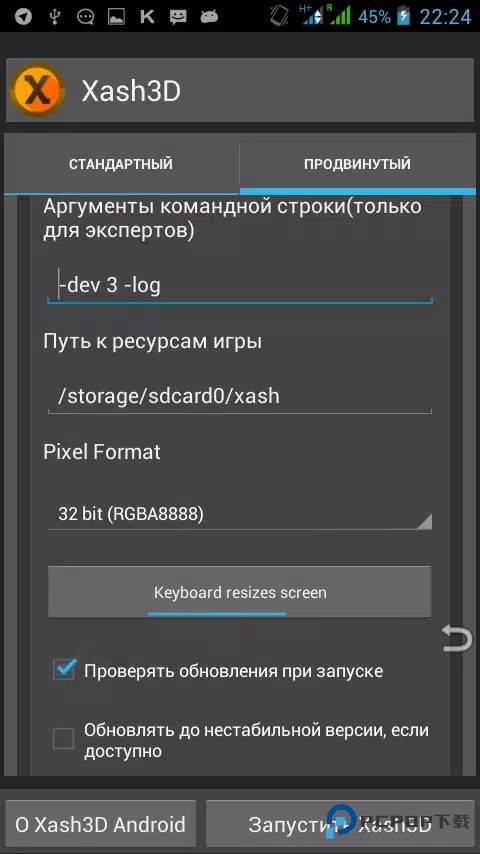The height and width of the screenshot is (854, 480).
Task: Open the Pixel Format dropdown
Action: pos(240,514)
